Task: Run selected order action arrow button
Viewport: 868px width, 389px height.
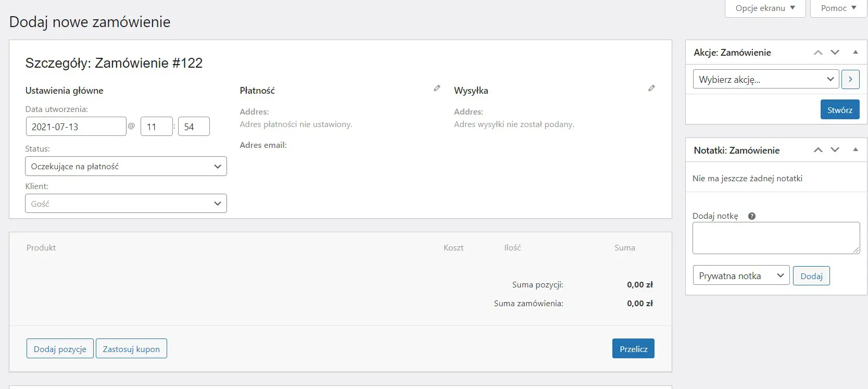Action: click(x=850, y=79)
